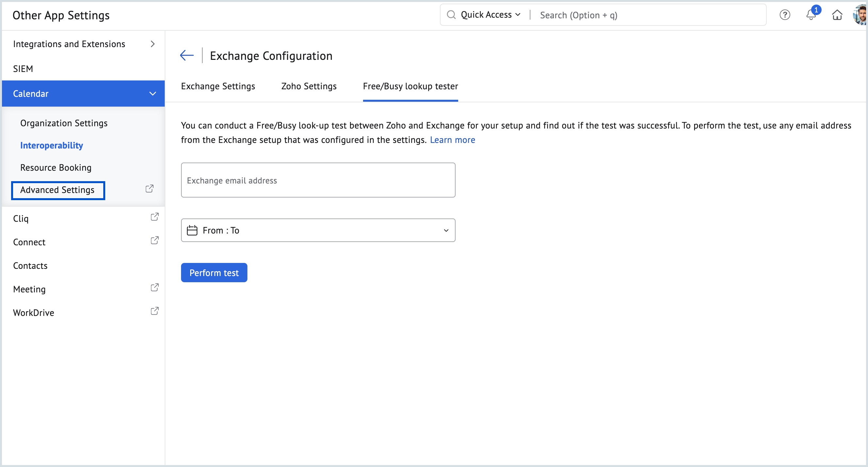Click the search magnifier icon
868x467 pixels.
tap(452, 14)
